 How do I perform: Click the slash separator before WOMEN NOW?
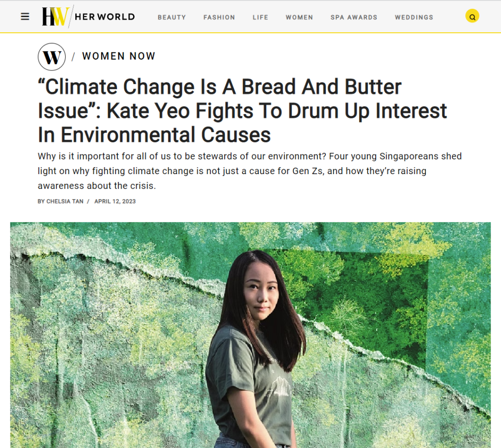click(x=73, y=57)
